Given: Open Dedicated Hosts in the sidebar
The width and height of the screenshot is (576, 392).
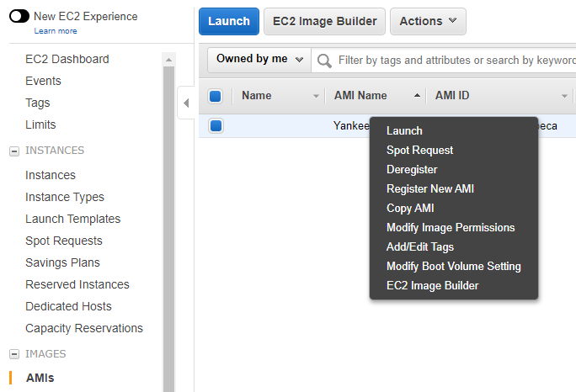Looking at the screenshot, I should (x=68, y=306).
